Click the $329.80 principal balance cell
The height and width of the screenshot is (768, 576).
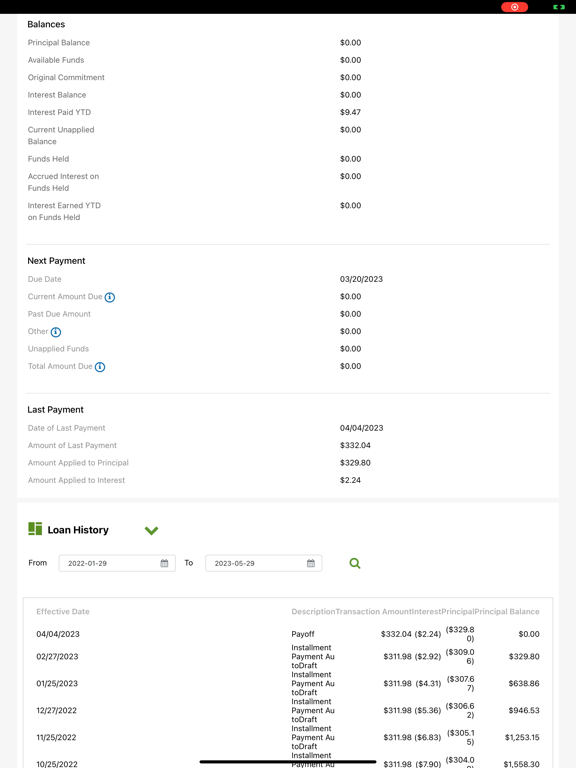coord(524,657)
